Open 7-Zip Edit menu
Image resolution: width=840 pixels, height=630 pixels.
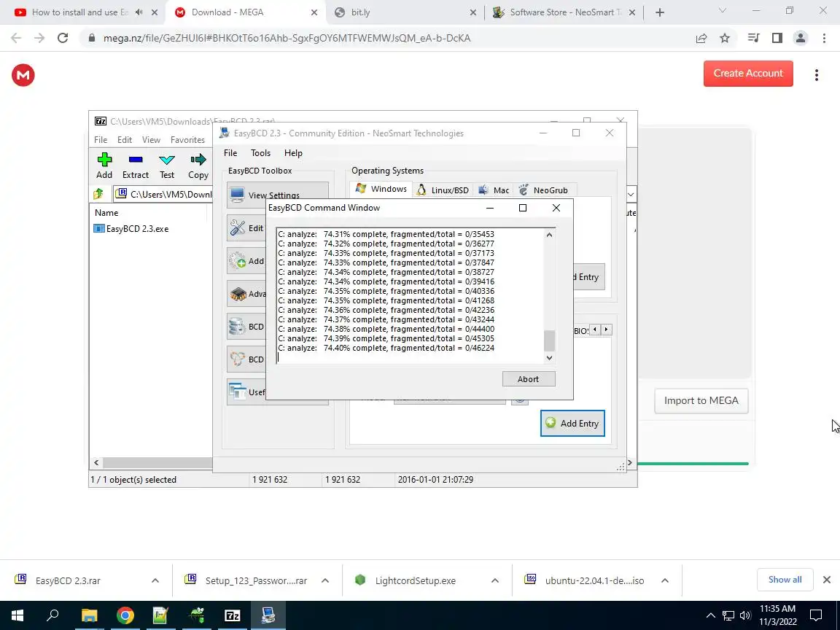[x=125, y=139]
